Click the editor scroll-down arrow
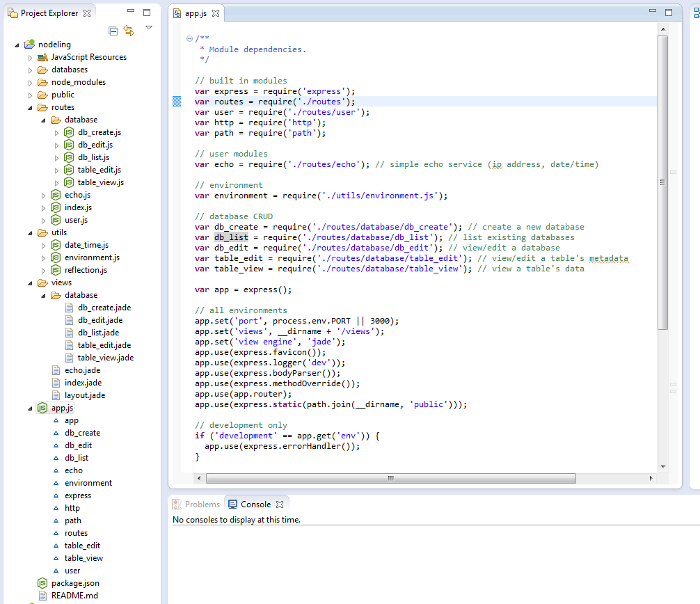Screen dimensions: 700x604 pyautogui.click(x=663, y=466)
